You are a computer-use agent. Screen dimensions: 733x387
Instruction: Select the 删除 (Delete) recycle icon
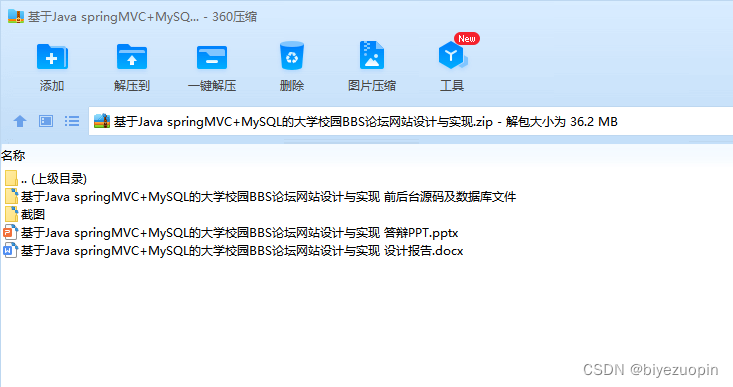(x=292, y=56)
